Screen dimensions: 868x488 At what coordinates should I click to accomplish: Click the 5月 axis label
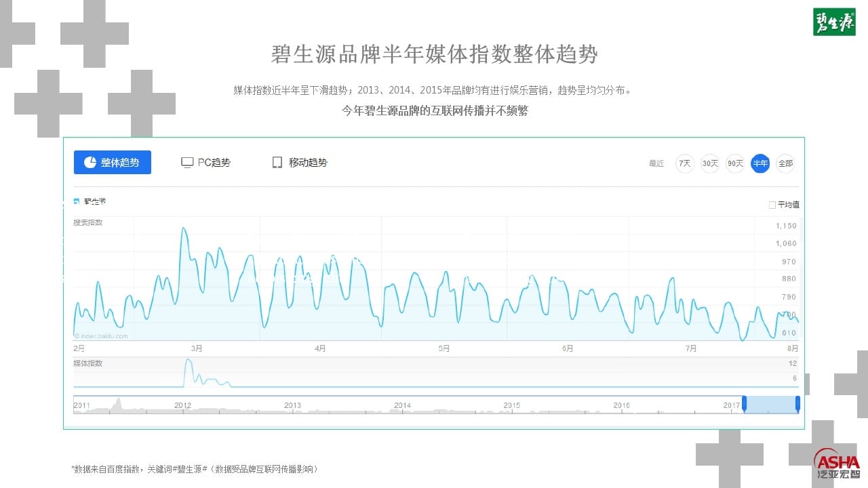click(x=444, y=348)
